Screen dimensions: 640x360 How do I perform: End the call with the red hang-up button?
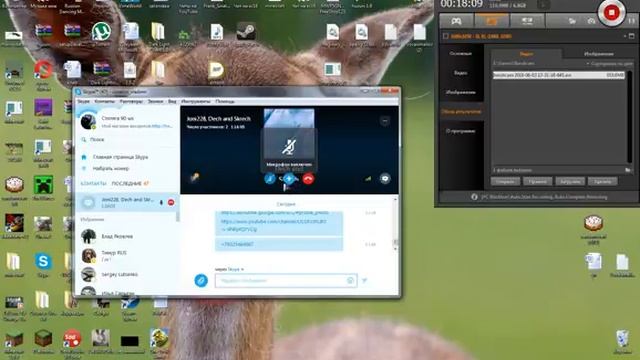click(308, 178)
